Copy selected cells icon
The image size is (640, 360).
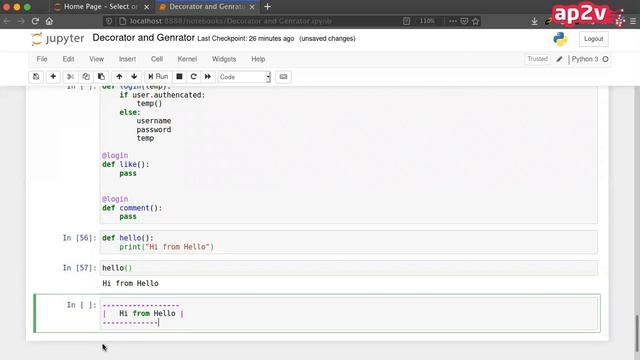[x=86, y=77]
